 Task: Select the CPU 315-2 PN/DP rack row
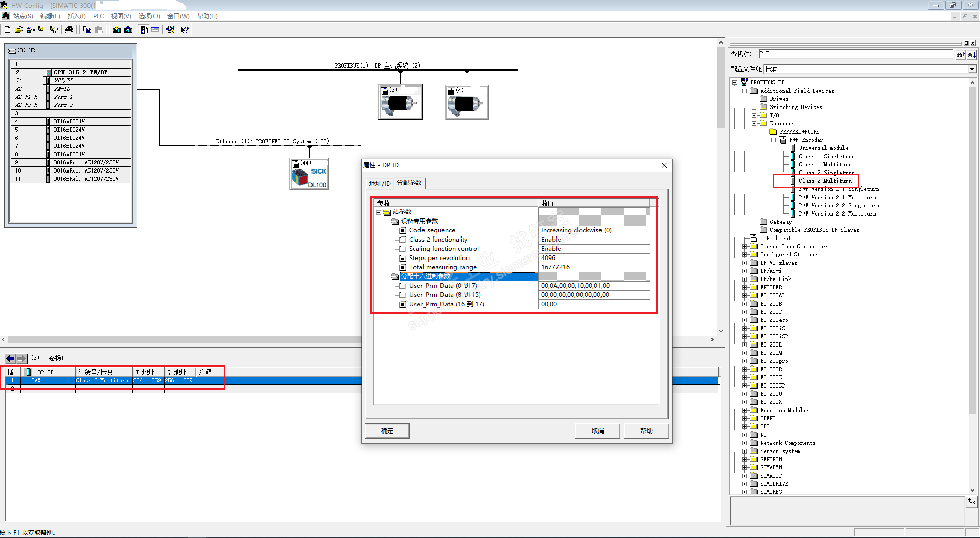coord(71,72)
